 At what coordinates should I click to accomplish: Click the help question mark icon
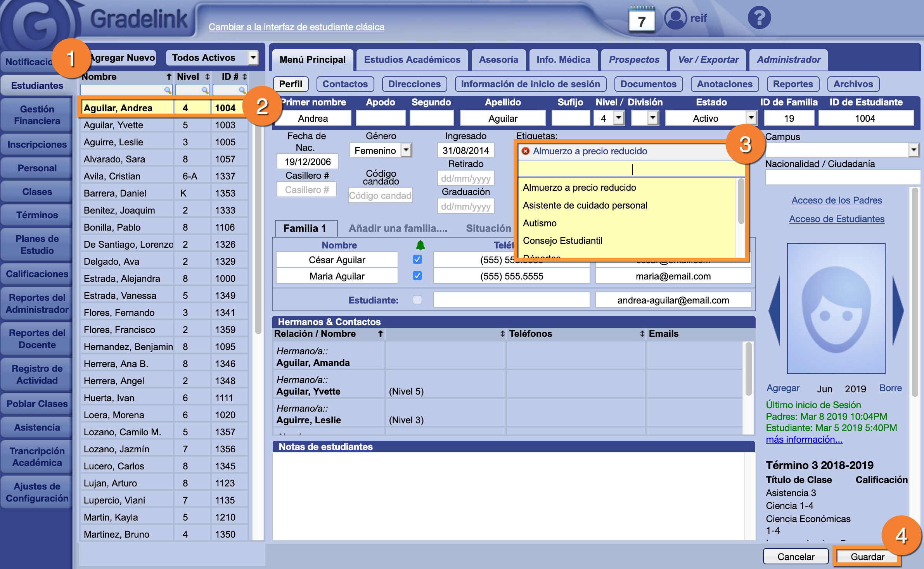pyautogui.click(x=759, y=18)
